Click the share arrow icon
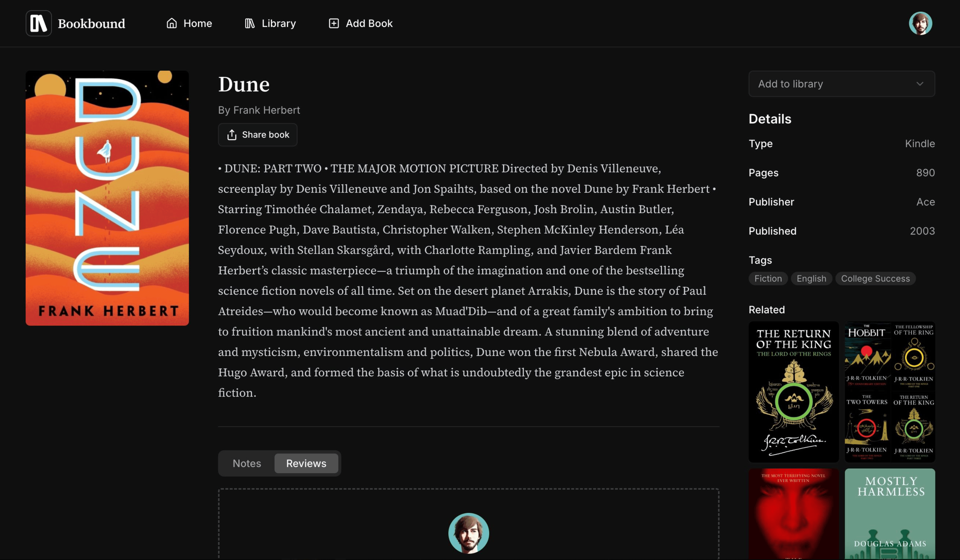This screenshot has width=960, height=560. pos(232,135)
